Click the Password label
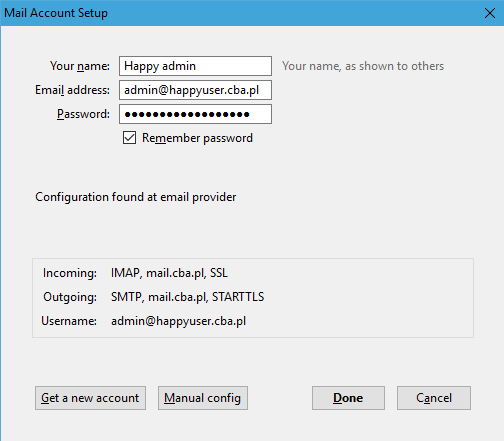The image size is (504, 441). [x=83, y=114]
